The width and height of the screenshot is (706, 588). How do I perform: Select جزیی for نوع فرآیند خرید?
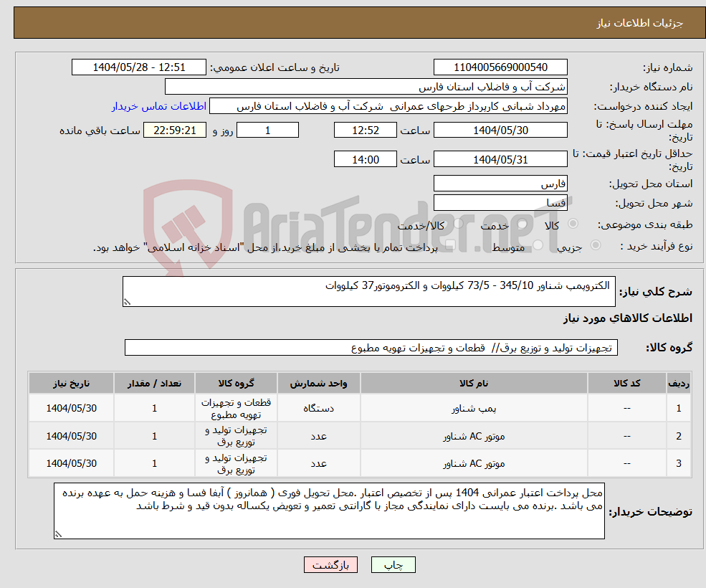[x=594, y=245]
